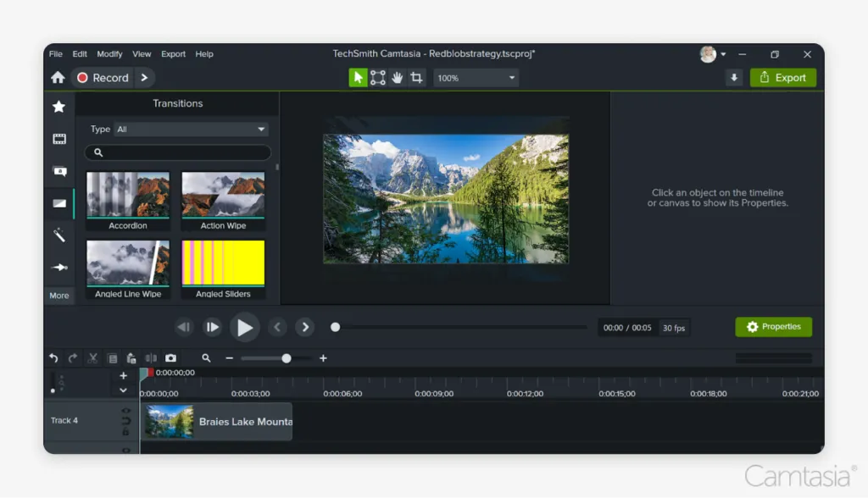Select the node transform tool in canvas toolbar

pos(377,77)
